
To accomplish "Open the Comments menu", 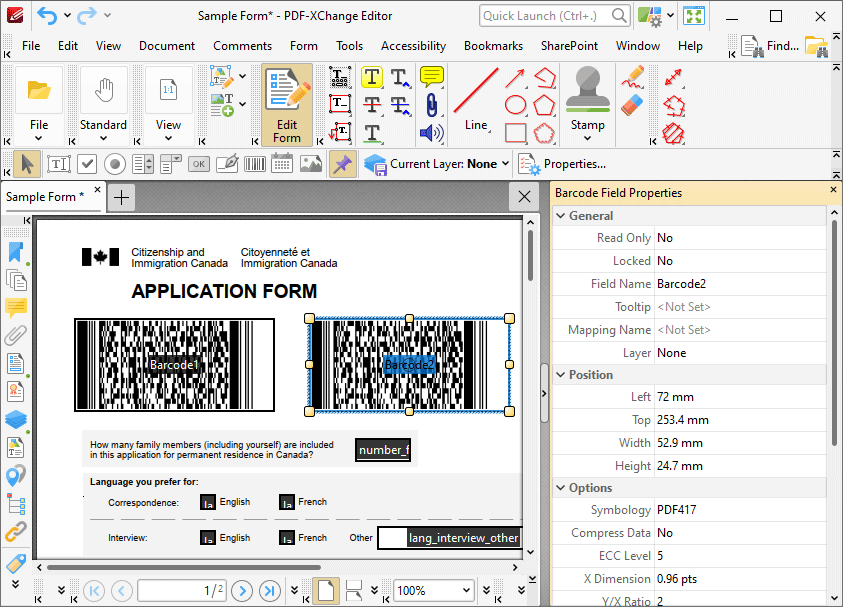I will click(242, 46).
